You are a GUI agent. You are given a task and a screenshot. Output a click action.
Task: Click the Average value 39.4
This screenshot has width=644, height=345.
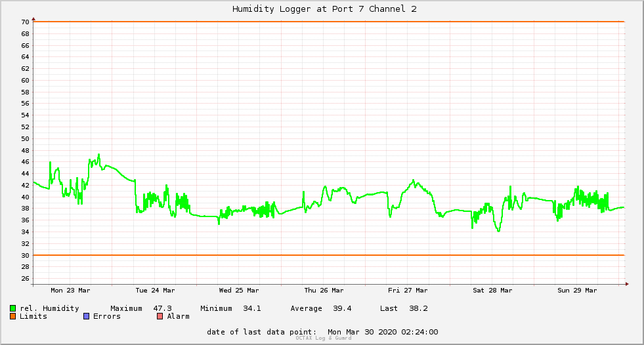pyautogui.click(x=342, y=308)
